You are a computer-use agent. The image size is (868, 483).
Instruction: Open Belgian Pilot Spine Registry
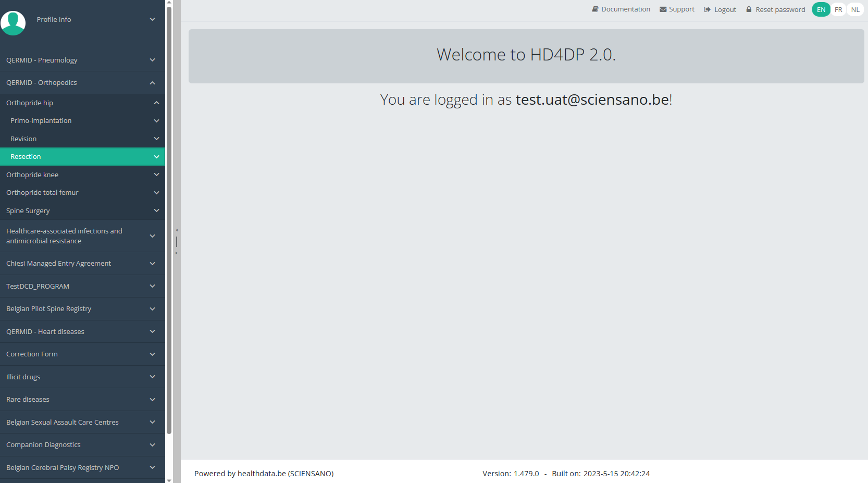[48, 309]
